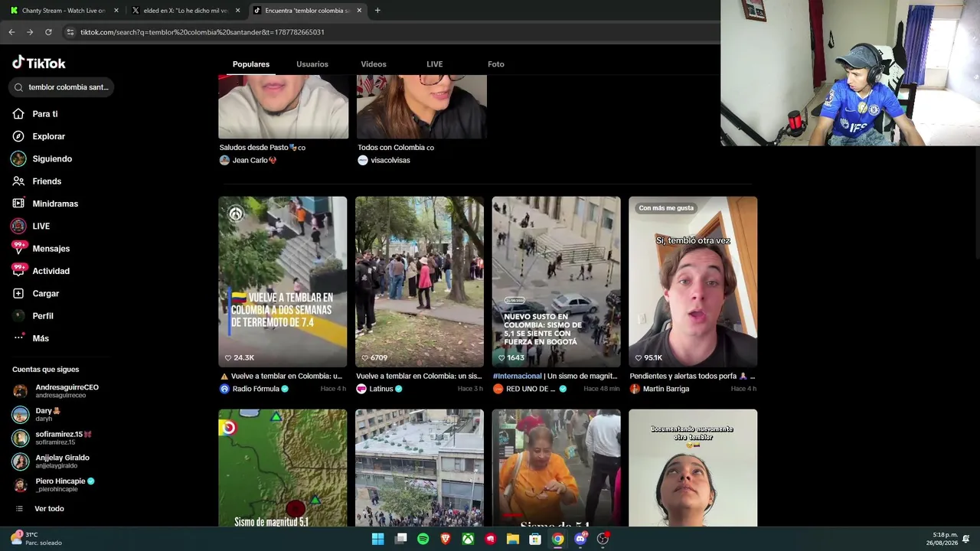
Task: Open Spotify from the taskbar
Action: (423, 539)
